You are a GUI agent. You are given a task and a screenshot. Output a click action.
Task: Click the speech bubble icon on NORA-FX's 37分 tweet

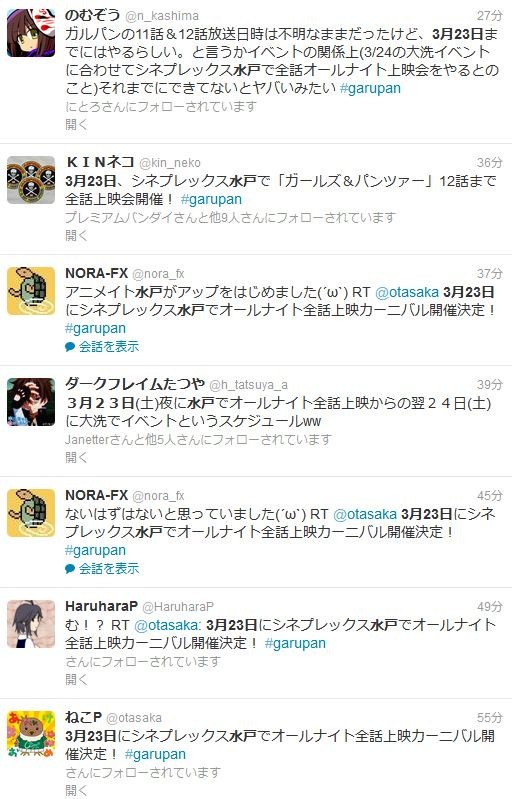coord(70,347)
